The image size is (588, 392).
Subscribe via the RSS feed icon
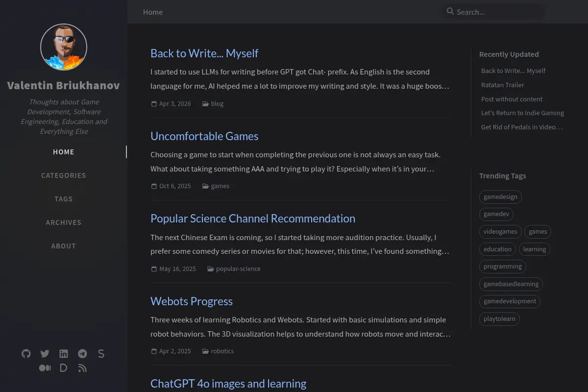(x=82, y=367)
